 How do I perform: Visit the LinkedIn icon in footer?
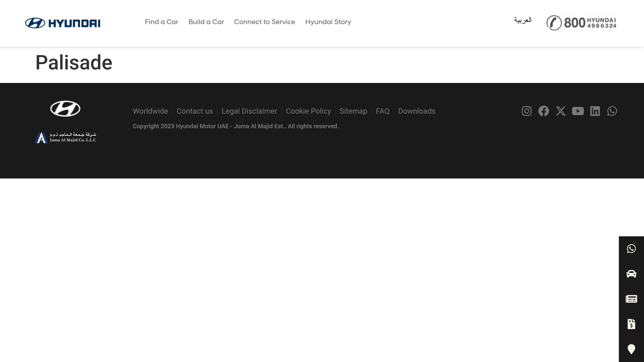[595, 111]
